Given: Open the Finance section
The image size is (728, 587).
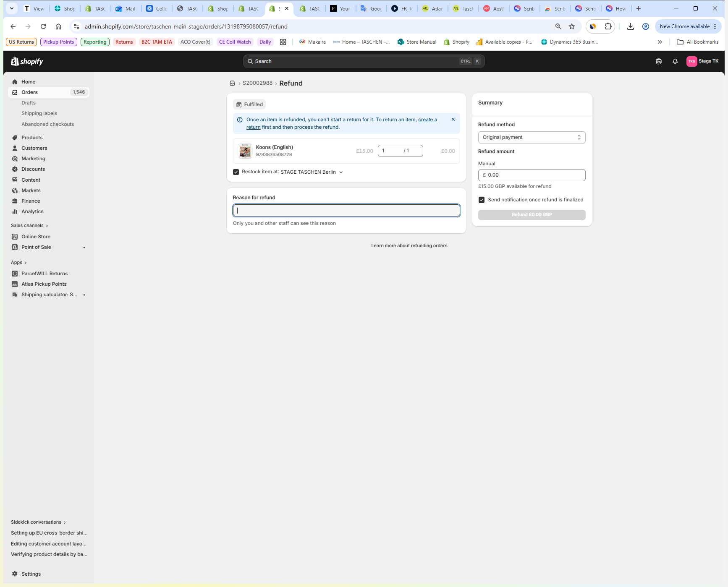Looking at the screenshot, I should coord(31,201).
